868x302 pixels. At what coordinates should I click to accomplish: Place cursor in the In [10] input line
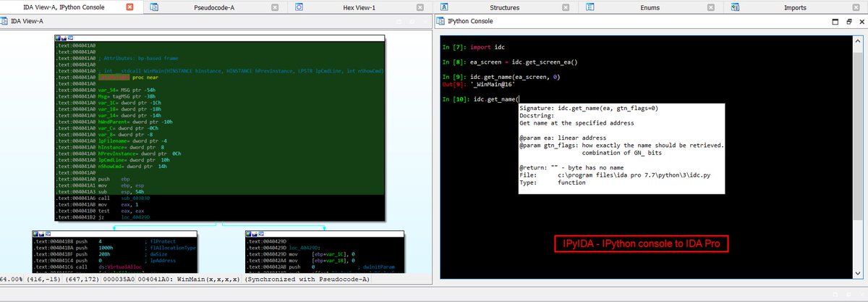(481, 98)
